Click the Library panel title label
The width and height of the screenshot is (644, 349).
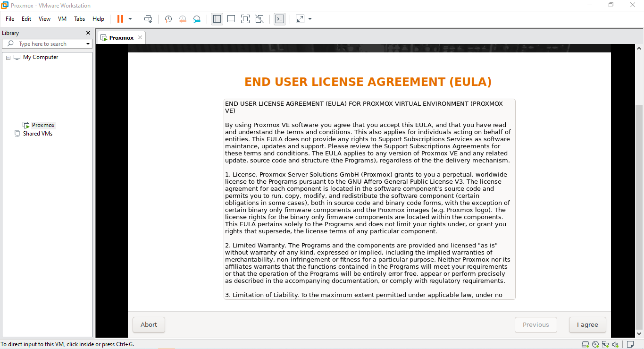[10, 33]
